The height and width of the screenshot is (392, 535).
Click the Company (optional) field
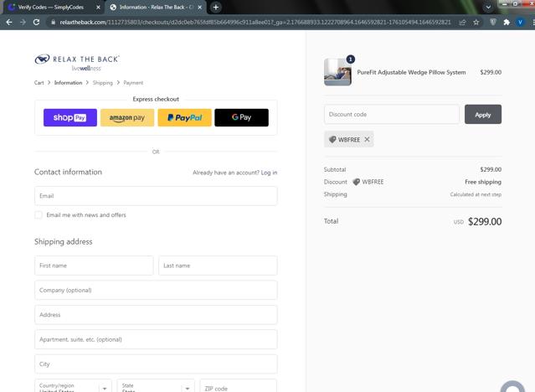pos(156,291)
